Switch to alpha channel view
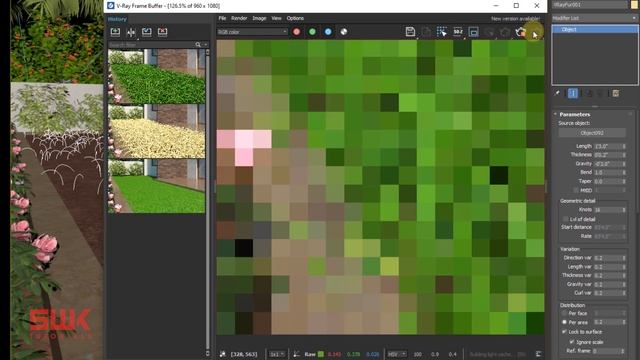The height and width of the screenshot is (360, 640). [344, 32]
